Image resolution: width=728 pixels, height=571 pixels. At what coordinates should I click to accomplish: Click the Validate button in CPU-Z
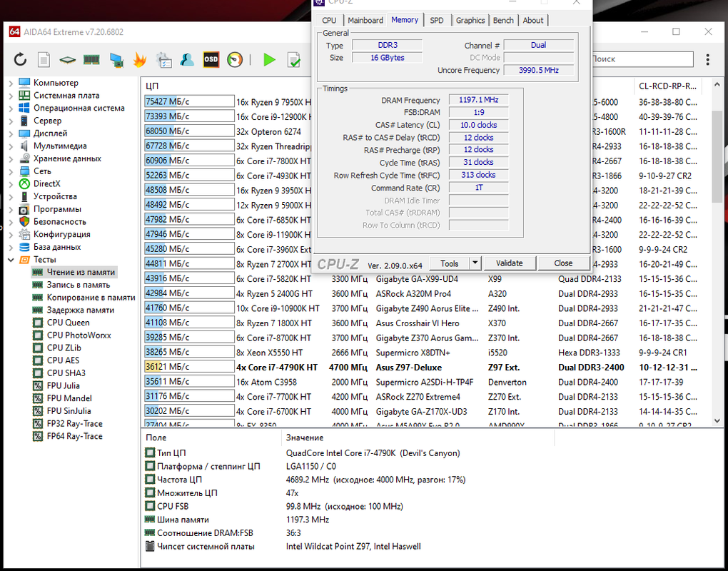(x=510, y=263)
